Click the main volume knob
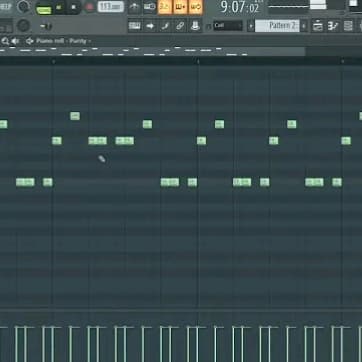This screenshot has height=362, width=362. tap(23, 6)
